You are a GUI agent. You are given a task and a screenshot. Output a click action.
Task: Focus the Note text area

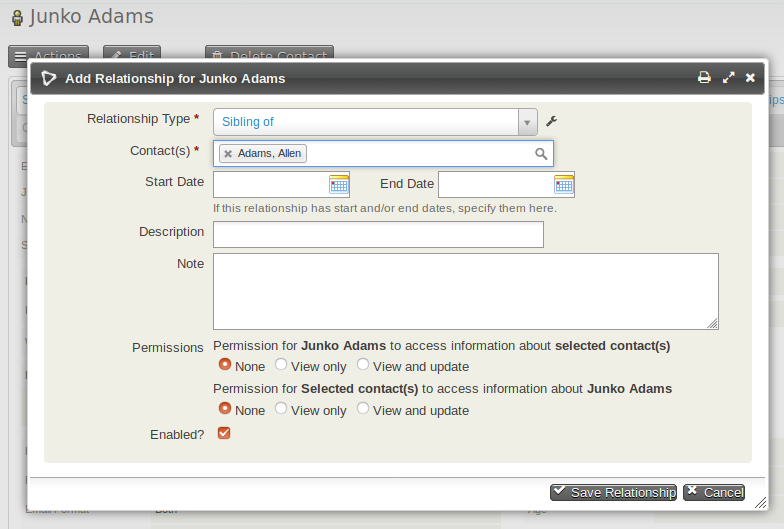coord(465,291)
